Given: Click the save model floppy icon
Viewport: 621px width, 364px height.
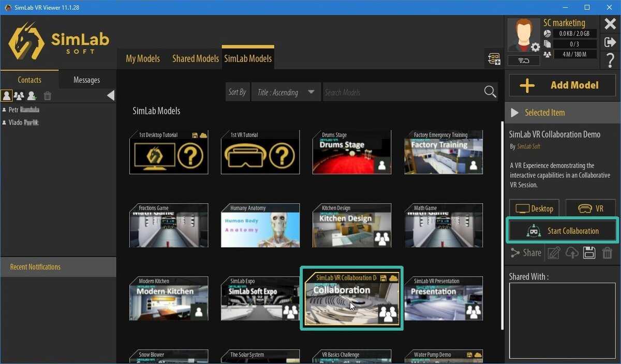Looking at the screenshot, I should (x=588, y=253).
